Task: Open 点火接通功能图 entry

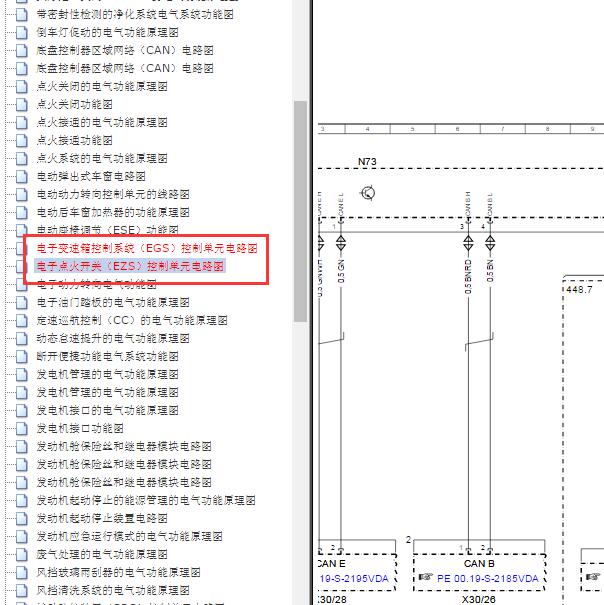Action: (74, 140)
